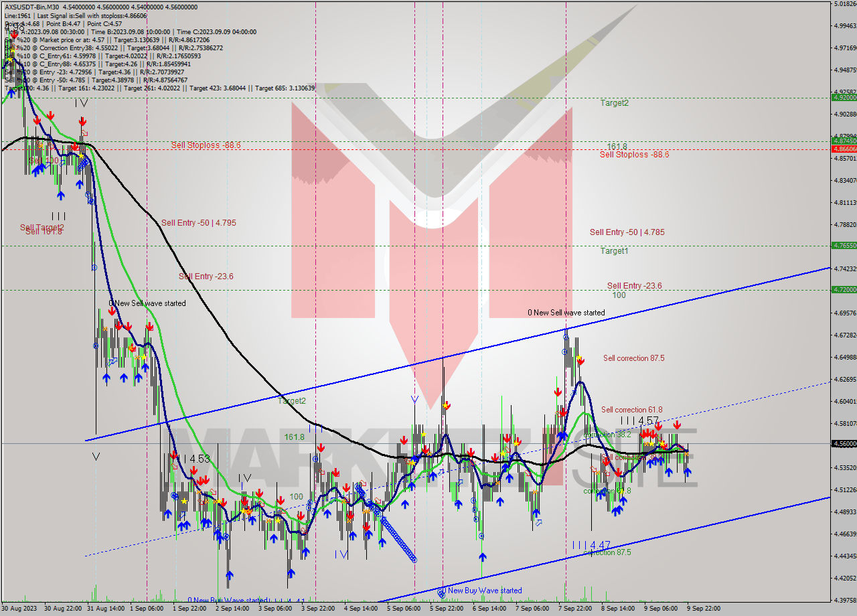Screen dimensions: 857x616
Task: Click the '9 Sep 22:00' time-axis label
Action: (703, 609)
